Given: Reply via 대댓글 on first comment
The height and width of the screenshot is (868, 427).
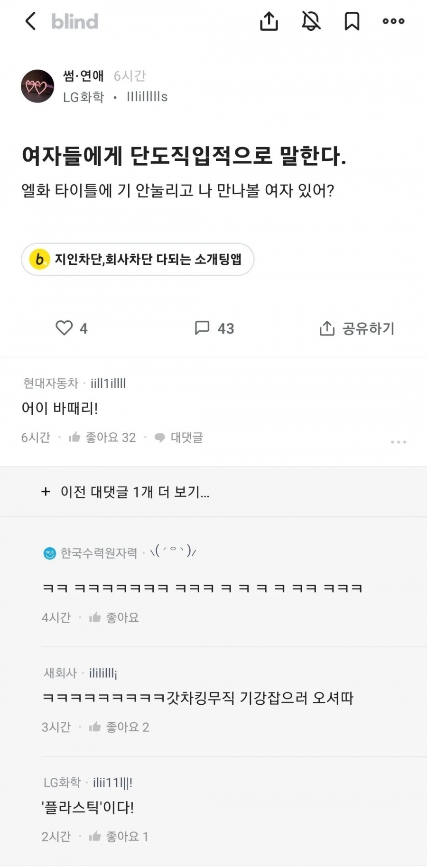Looking at the screenshot, I should pyautogui.click(x=179, y=438).
